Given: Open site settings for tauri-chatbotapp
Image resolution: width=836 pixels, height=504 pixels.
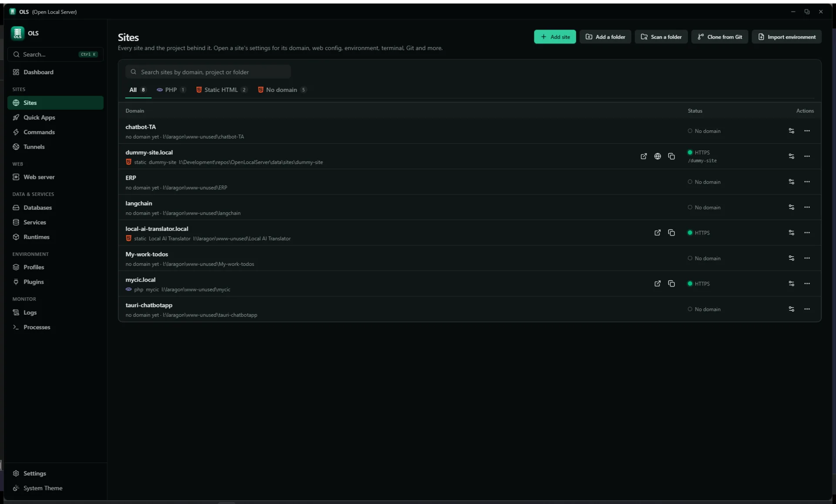Looking at the screenshot, I should pos(791,309).
